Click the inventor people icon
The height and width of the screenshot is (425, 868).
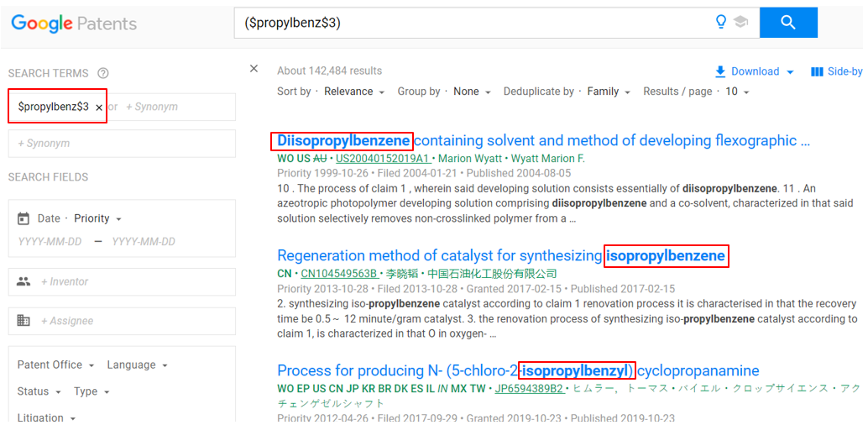pyautogui.click(x=24, y=281)
